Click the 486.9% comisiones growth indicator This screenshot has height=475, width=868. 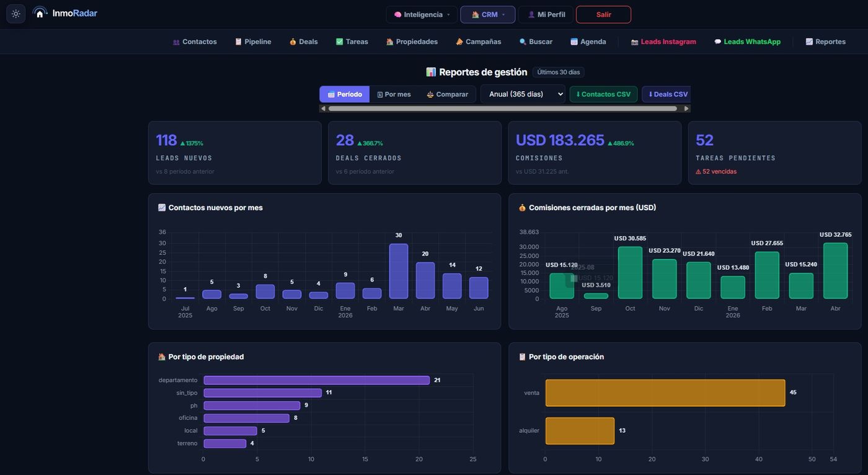tap(620, 143)
